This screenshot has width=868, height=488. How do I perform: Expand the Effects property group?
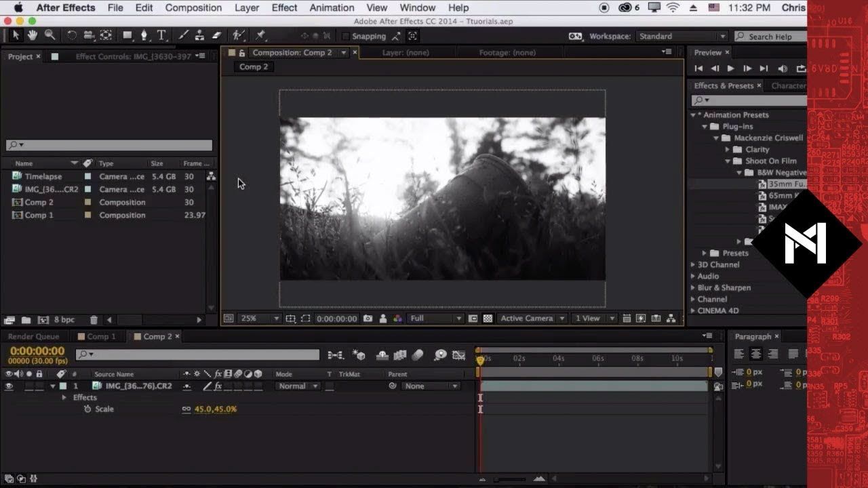[64, 398]
